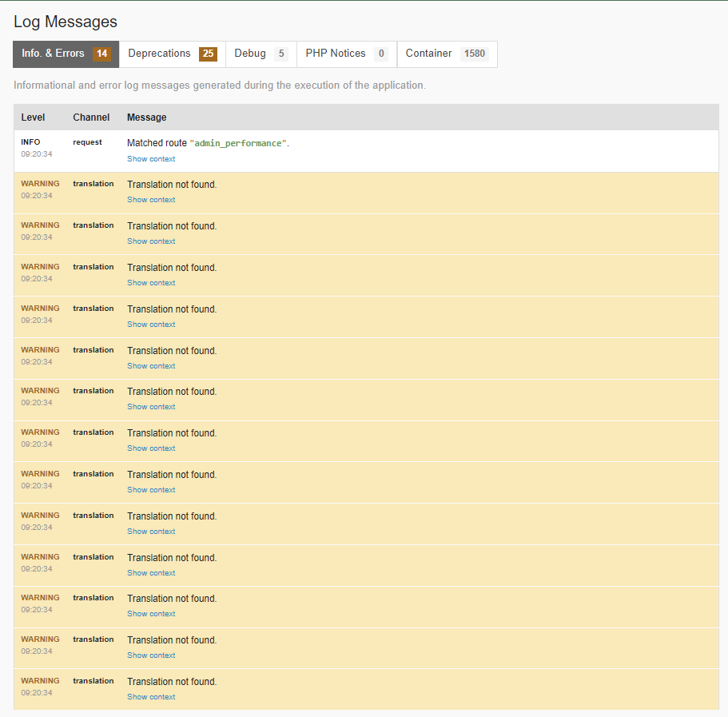Viewport: 728px width, 717px height.
Task: Click the Channel column header
Action: point(91,118)
